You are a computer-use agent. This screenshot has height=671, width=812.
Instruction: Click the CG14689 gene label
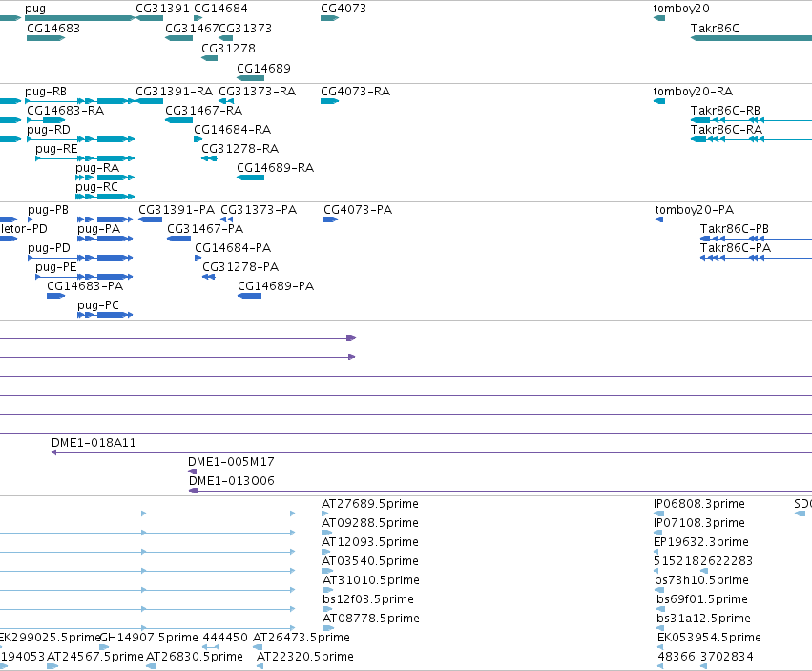[x=263, y=69]
